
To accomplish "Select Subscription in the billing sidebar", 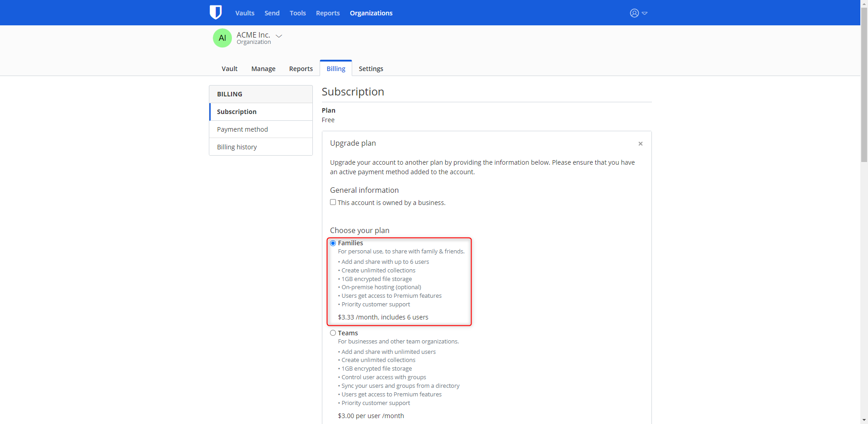I will [x=261, y=112].
